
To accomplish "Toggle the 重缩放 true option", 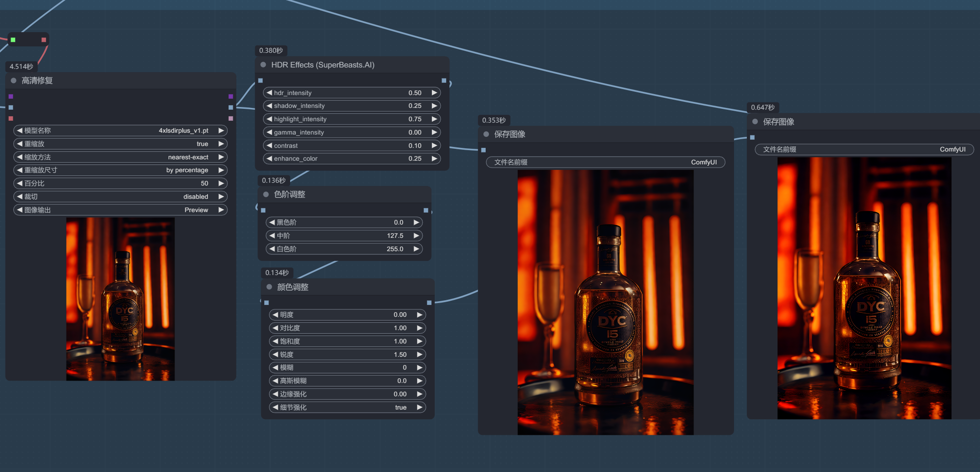I will (x=120, y=144).
